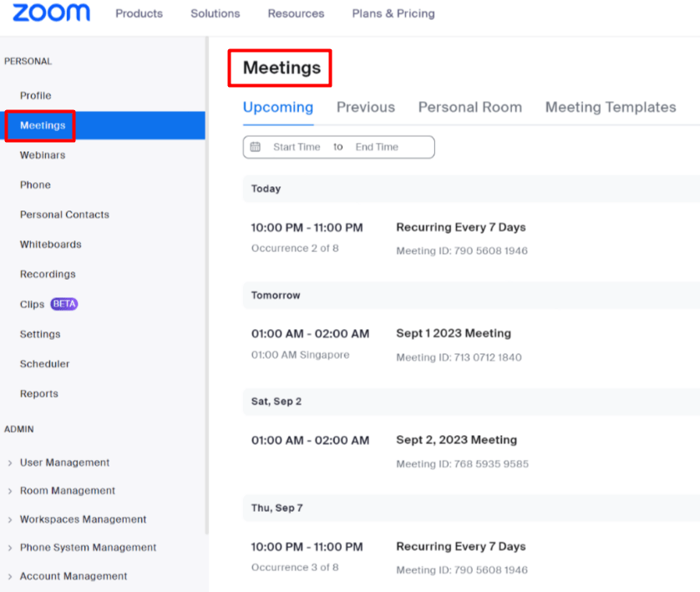
Task: Click the ADMIN section label
Action: 19,429
